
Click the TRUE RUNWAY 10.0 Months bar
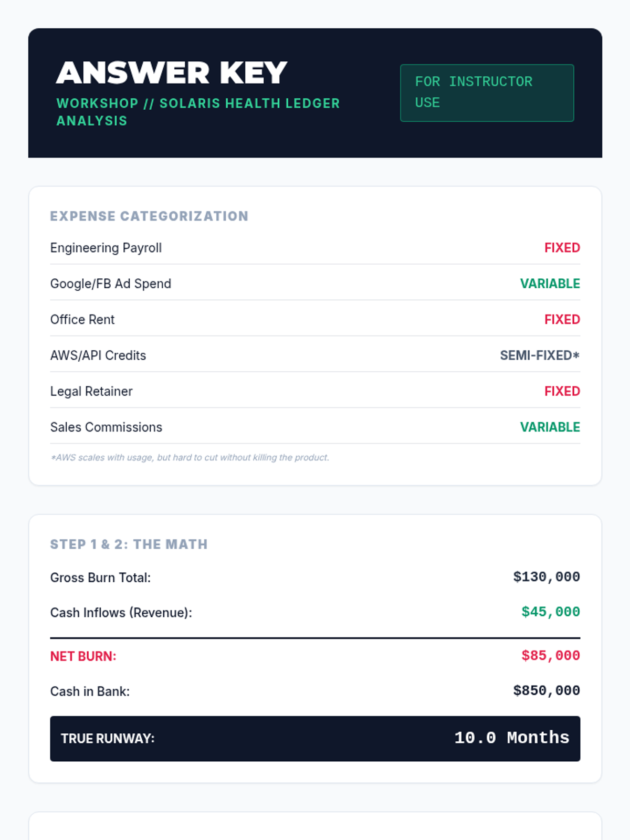pyautogui.click(x=315, y=738)
